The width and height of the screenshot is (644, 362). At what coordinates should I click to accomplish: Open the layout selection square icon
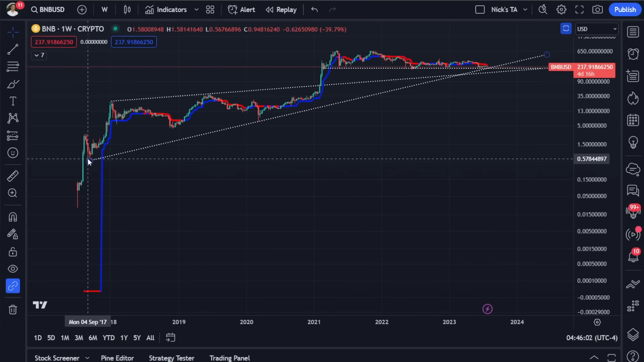pyautogui.click(x=480, y=10)
